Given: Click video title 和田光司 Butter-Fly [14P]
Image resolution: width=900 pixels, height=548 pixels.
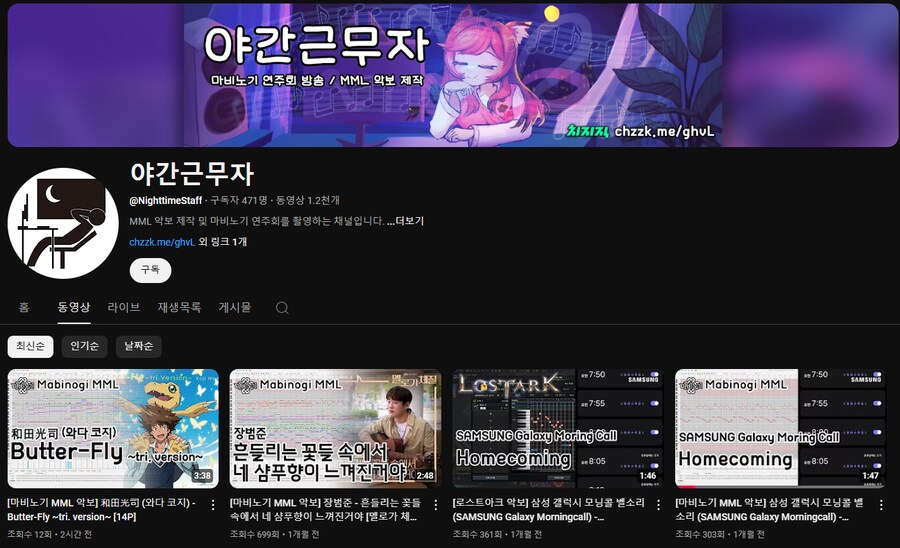Looking at the screenshot, I should tap(102, 510).
